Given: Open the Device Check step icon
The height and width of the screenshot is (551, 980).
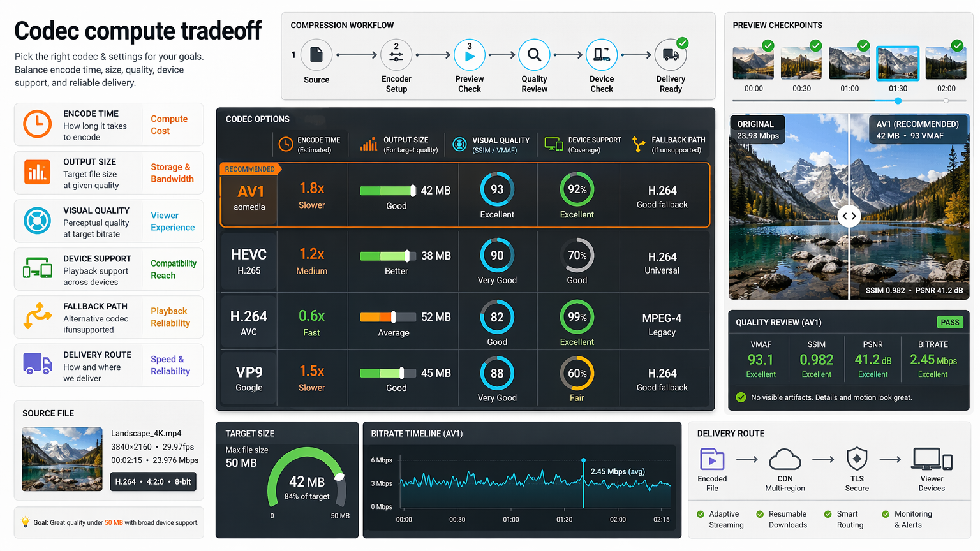Looking at the screenshot, I should pos(602,55).
